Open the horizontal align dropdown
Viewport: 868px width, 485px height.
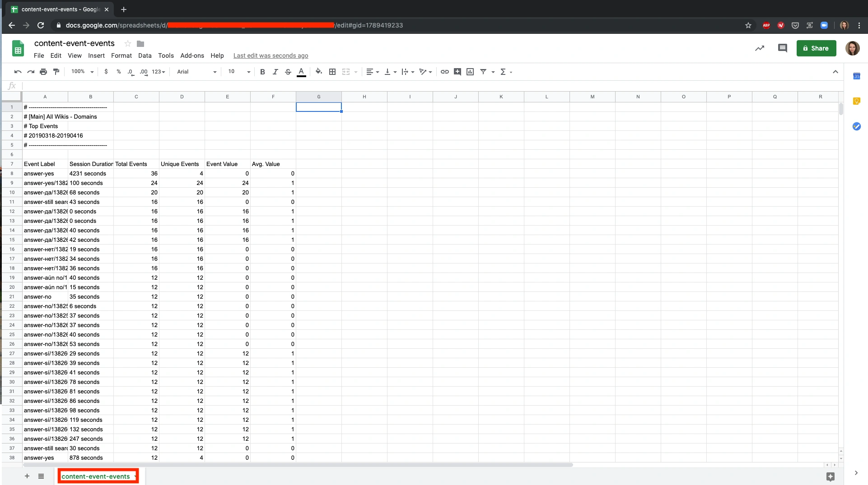tap(373, 72)
